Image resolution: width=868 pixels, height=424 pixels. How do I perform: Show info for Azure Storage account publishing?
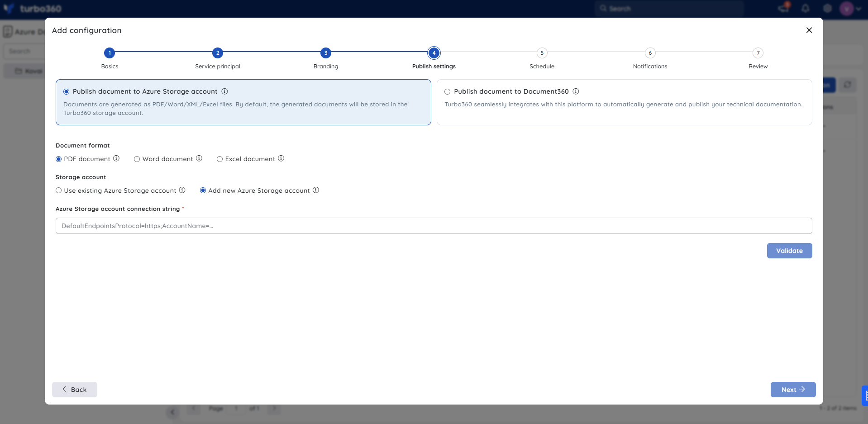pos(224,91)
